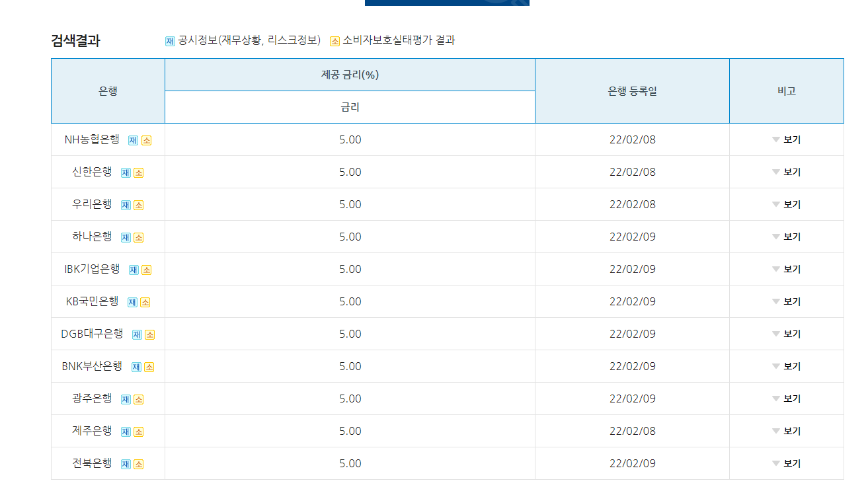
Task: Select the 우리은행 bank name
Action: pyautogui.click(x=92, y=204)
